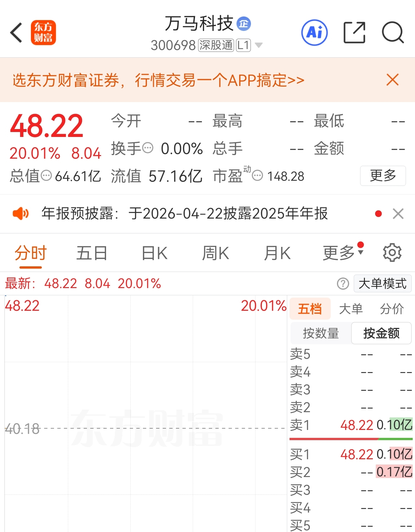Tap the red dot on announcement row
Image resolution: width=415 pixels, height=532 pixels.
point(378,214)
